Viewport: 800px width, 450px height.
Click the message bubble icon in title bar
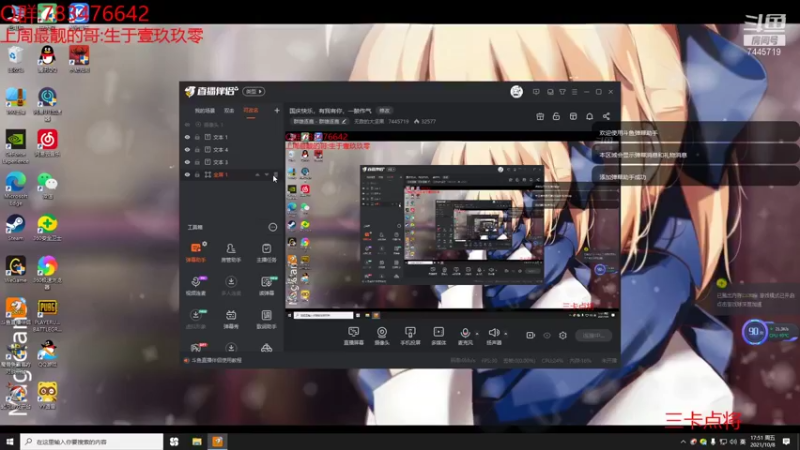coord(536,92)
